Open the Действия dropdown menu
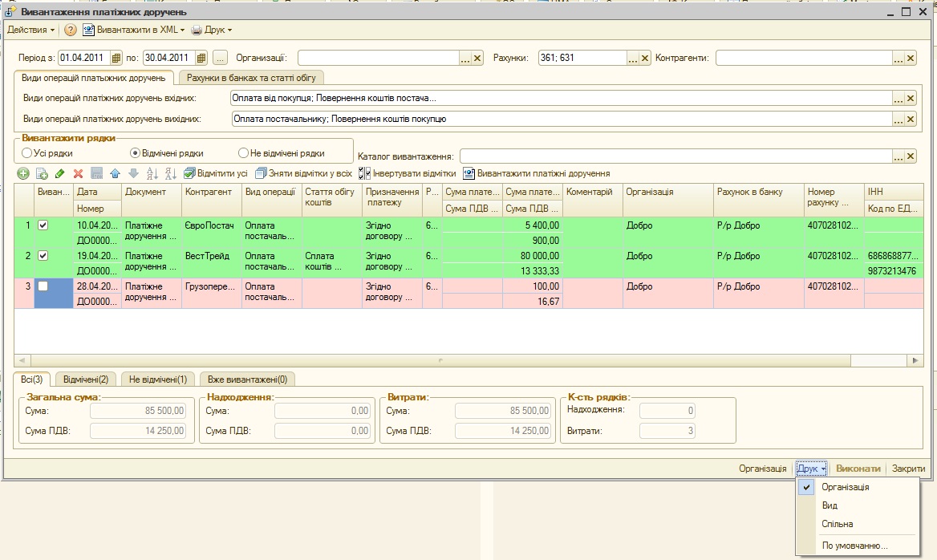 [x=30, y=30]
